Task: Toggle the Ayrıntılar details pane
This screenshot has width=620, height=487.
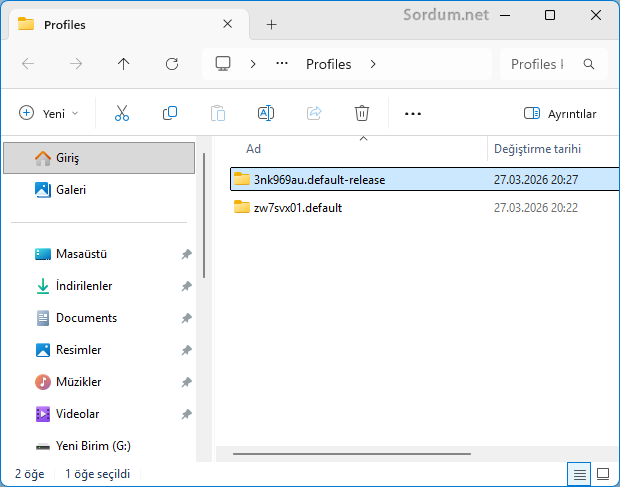Action: click(x=560, y=114)
